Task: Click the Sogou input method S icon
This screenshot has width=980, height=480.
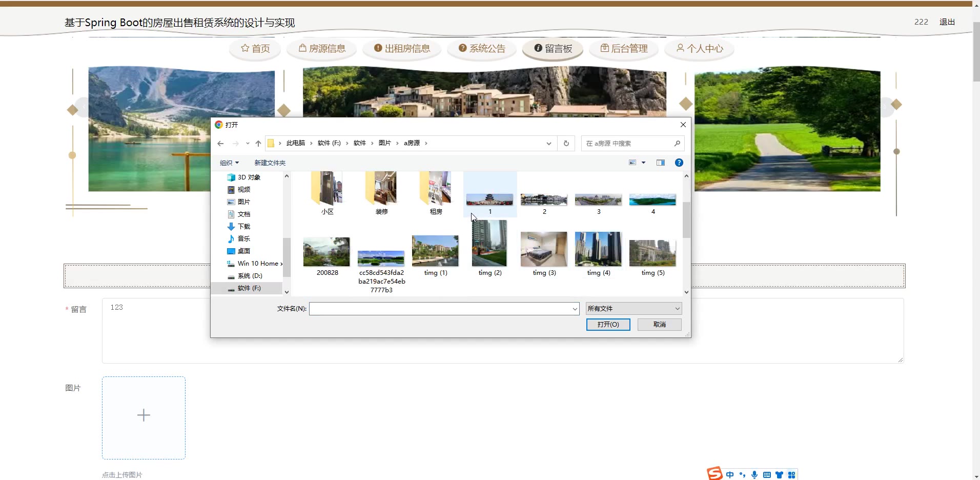Action: click(x=714, y=474)
